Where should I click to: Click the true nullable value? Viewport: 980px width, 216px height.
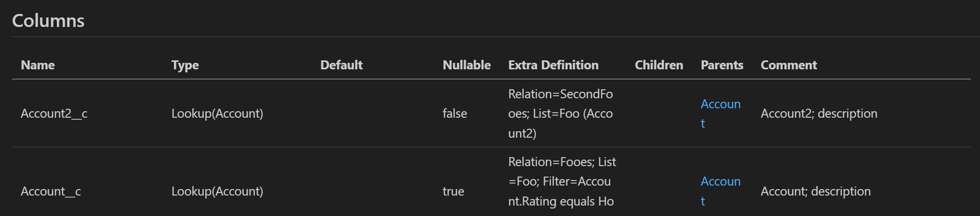coord(453,191)
